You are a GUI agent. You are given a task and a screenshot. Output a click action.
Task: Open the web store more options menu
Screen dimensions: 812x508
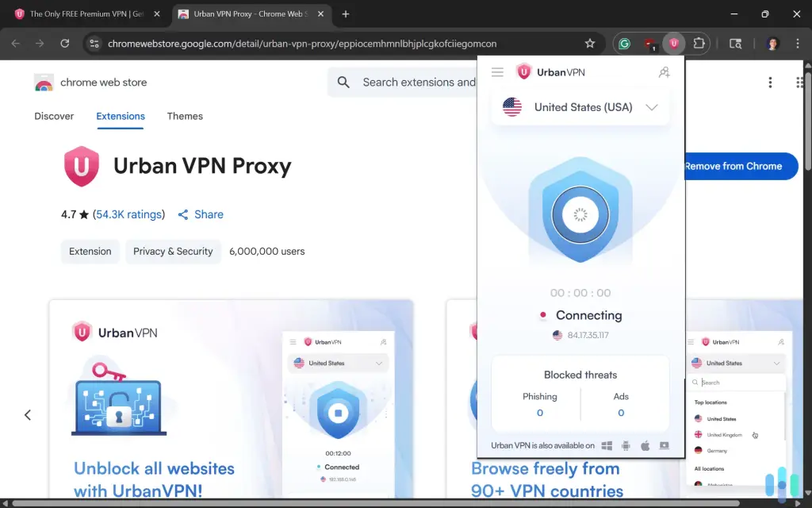pos(770,82)
